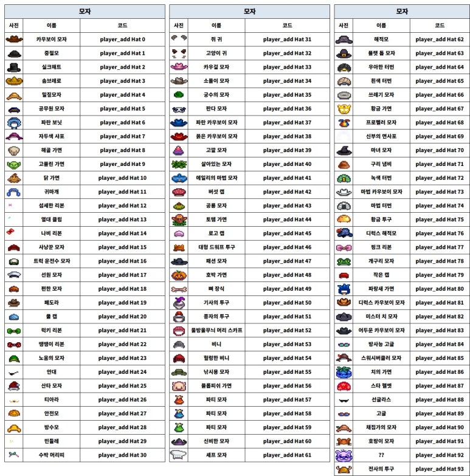Click the bone ornament icon, Hat 49
This screenshot has width=470, height=476.
[x=179, y=289]
